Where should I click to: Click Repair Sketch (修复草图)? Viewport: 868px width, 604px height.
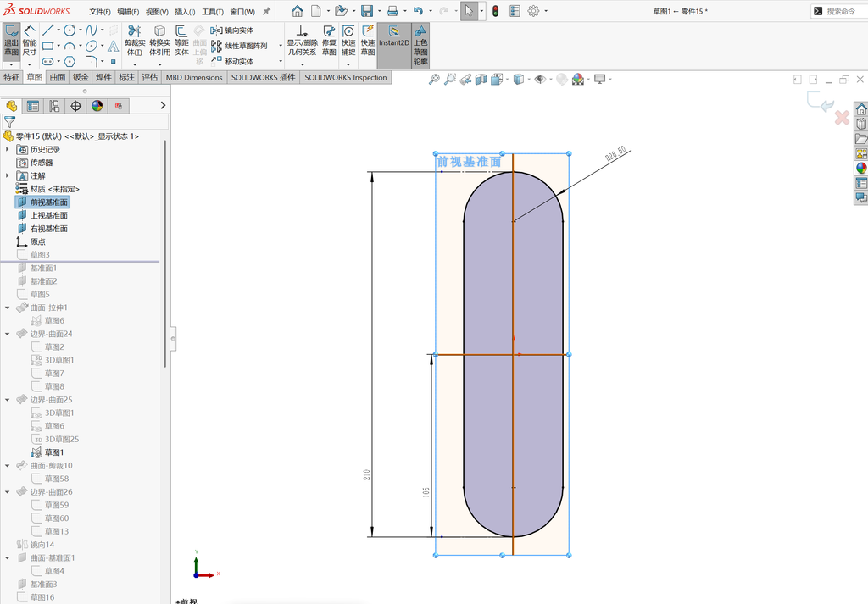(x=329, y=41)
